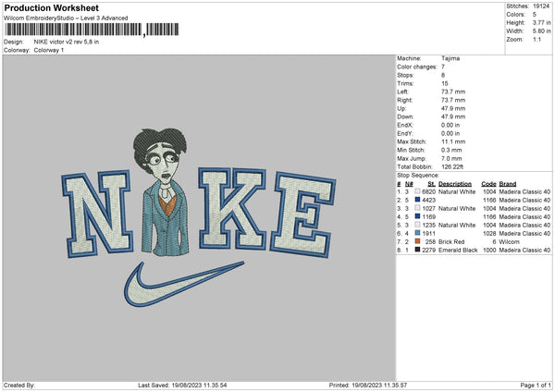This screenshot has height=392, width=555.
Task: Click the 'St.' column header
Action: pos(431,184)
